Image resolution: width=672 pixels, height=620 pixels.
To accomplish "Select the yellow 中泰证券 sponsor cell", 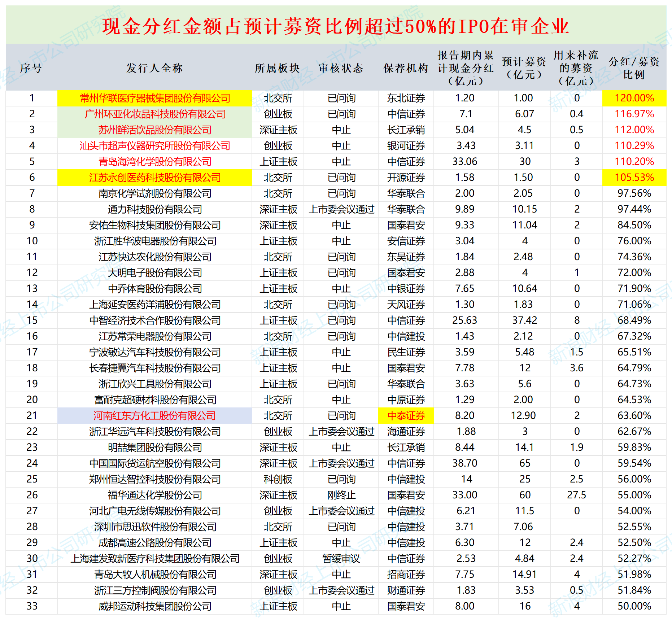I will [406, 416].
